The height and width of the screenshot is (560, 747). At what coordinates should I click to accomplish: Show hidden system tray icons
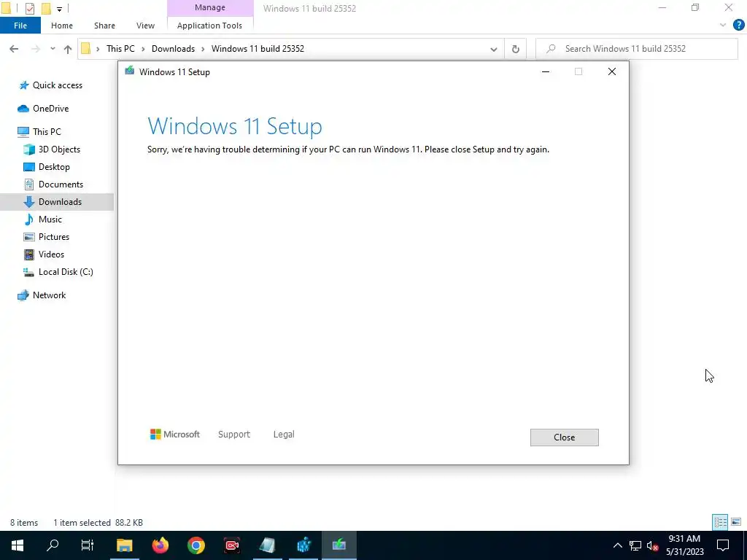[617, 545]
